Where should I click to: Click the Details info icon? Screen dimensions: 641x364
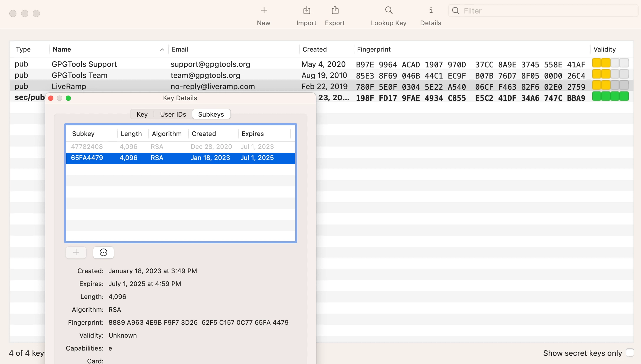pyautogui.click(x=430, y=11)
